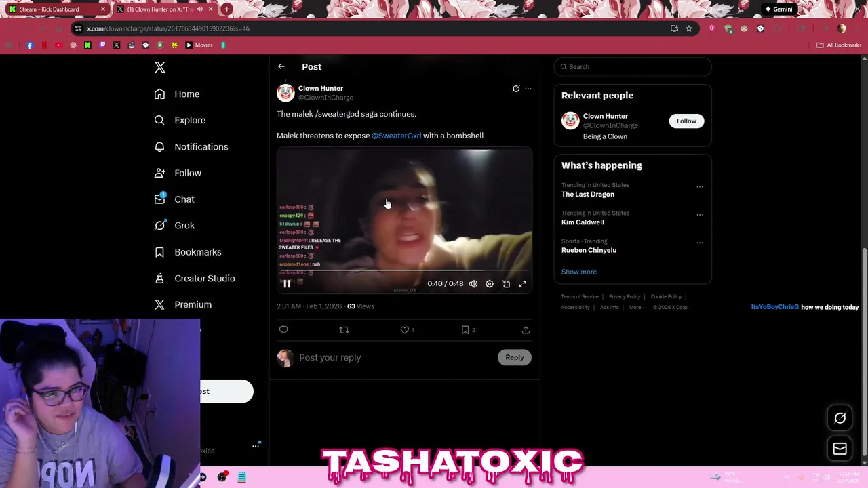This screenshot has width=868, height=488.
Task: Open the Twitch bookmark
Action: pyautogui.click(x=102, y=45)
